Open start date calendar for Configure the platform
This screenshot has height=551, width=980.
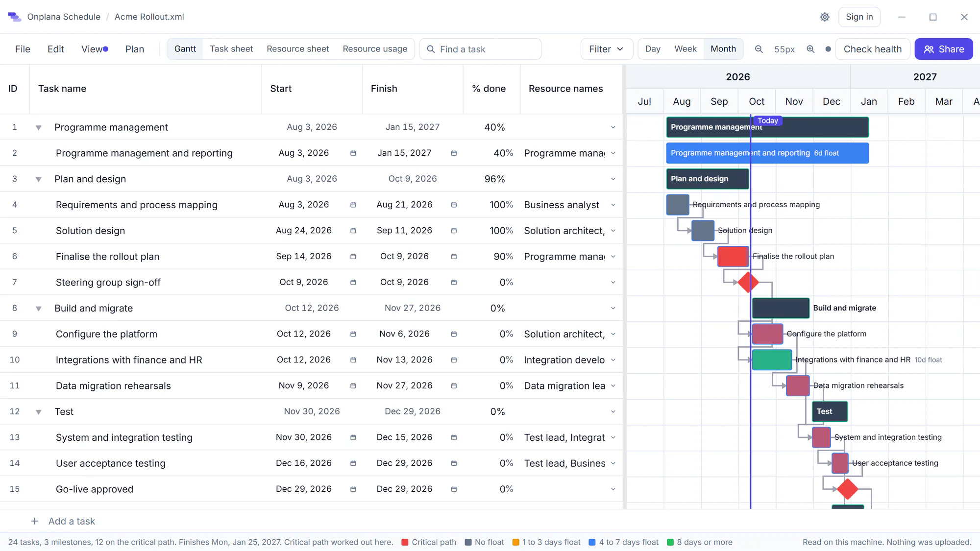pyautogui.click(x=353, y=334)
